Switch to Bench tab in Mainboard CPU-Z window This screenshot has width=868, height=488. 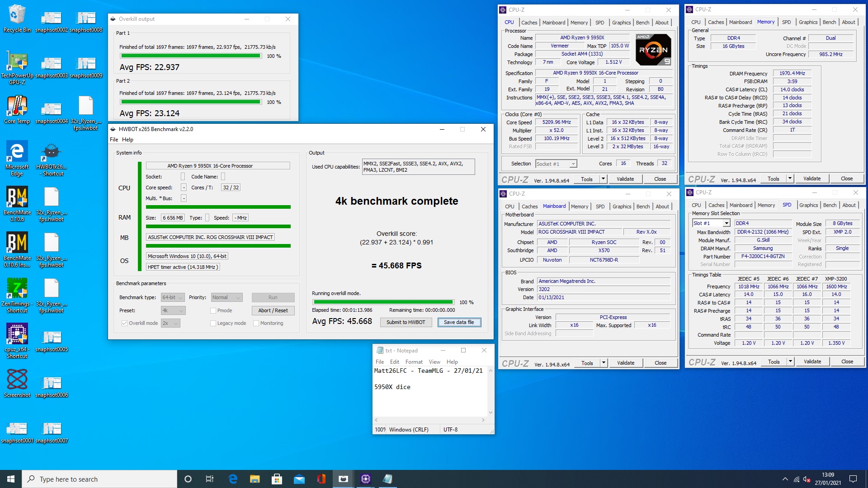pos(643,206)
